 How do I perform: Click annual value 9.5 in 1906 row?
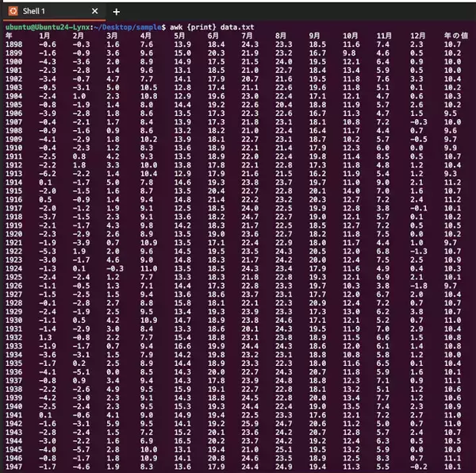451,113
